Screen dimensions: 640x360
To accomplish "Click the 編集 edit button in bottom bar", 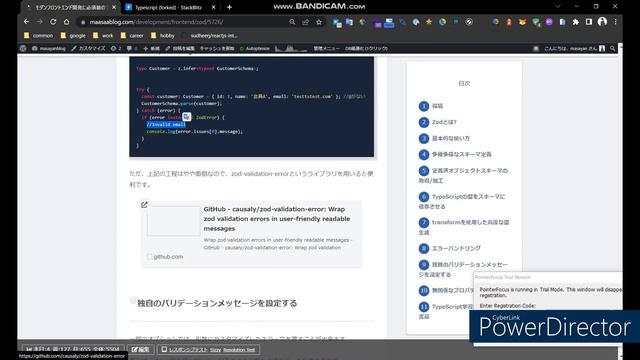I will point(140,349).
